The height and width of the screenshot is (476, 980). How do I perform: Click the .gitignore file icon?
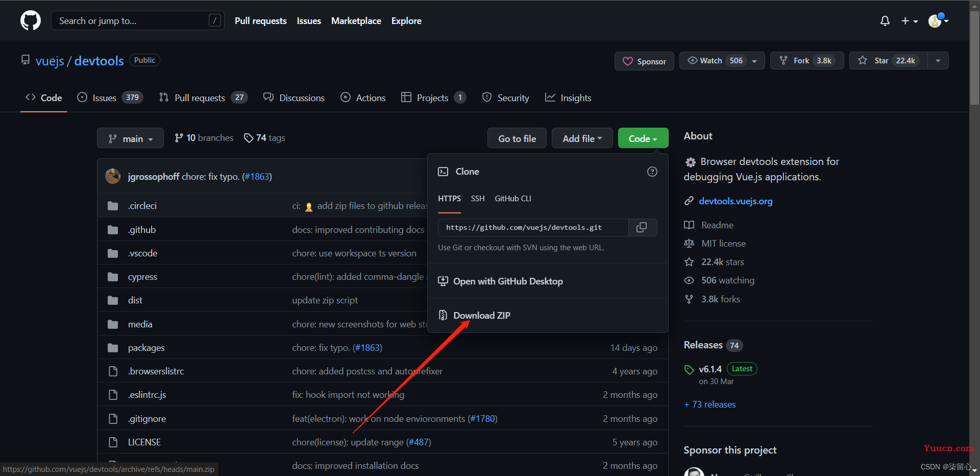click(x=113, y=419)
